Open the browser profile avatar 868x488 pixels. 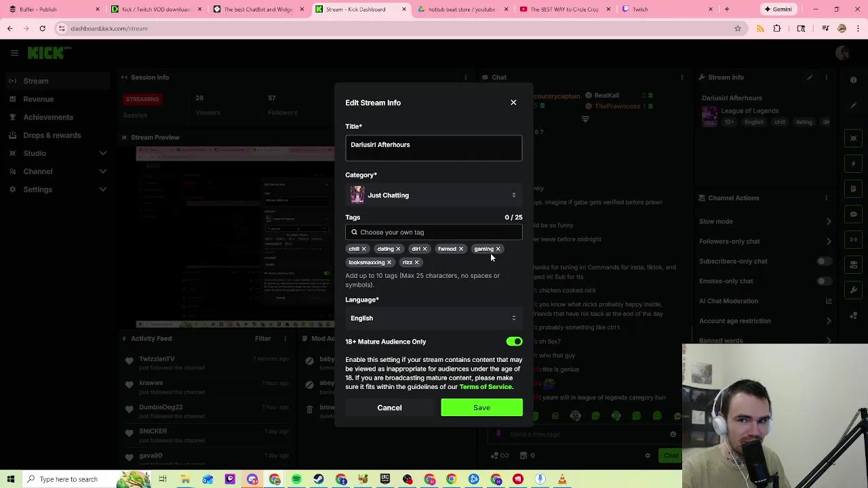tap(842, 28)
